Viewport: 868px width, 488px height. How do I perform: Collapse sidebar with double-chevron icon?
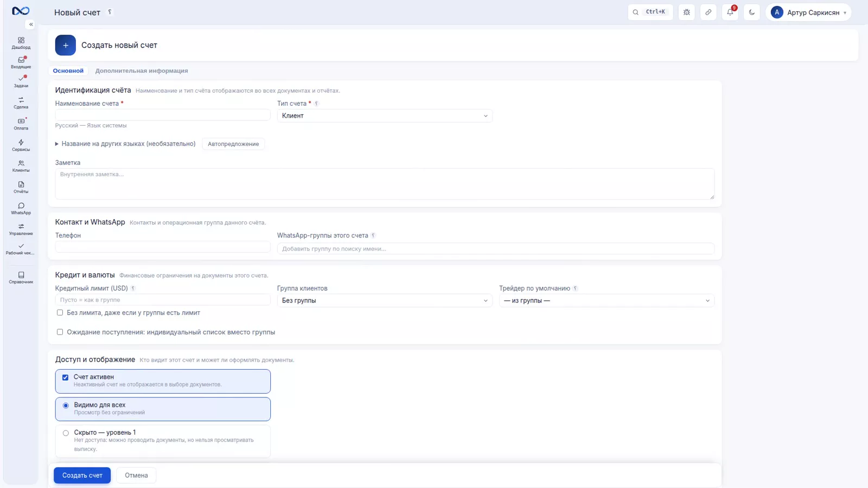point(31,24)
